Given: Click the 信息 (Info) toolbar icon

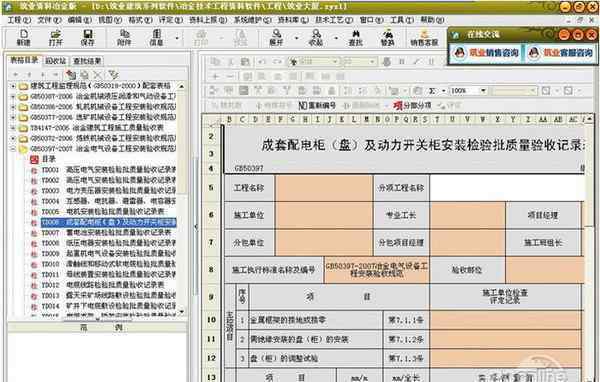Looking at the screenshot, I should tap(156, 38).
